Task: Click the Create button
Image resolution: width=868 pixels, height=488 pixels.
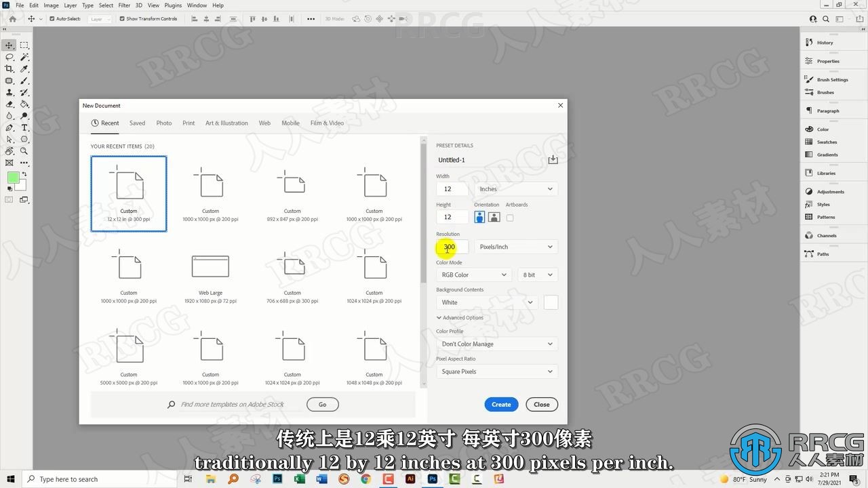Action: 501,405
